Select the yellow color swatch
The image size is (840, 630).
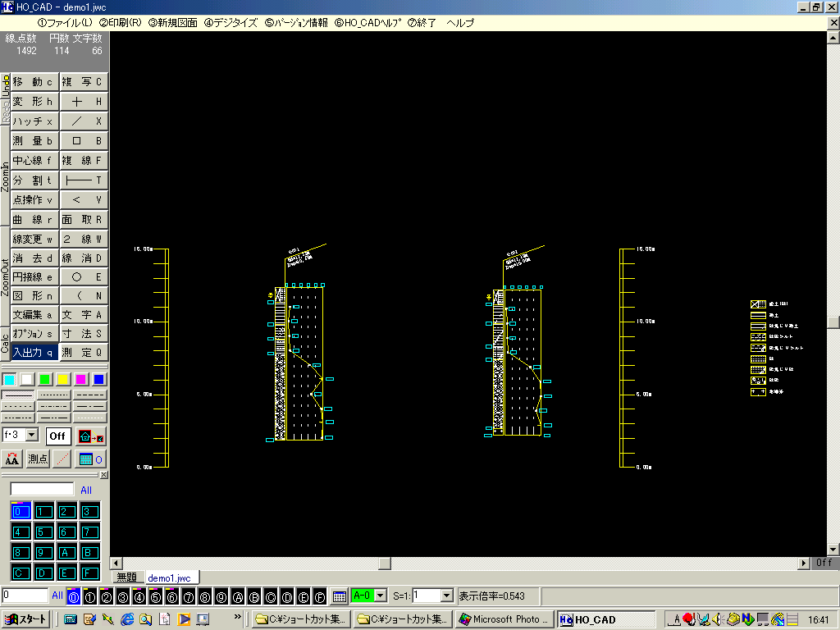(x=62, y=380)
